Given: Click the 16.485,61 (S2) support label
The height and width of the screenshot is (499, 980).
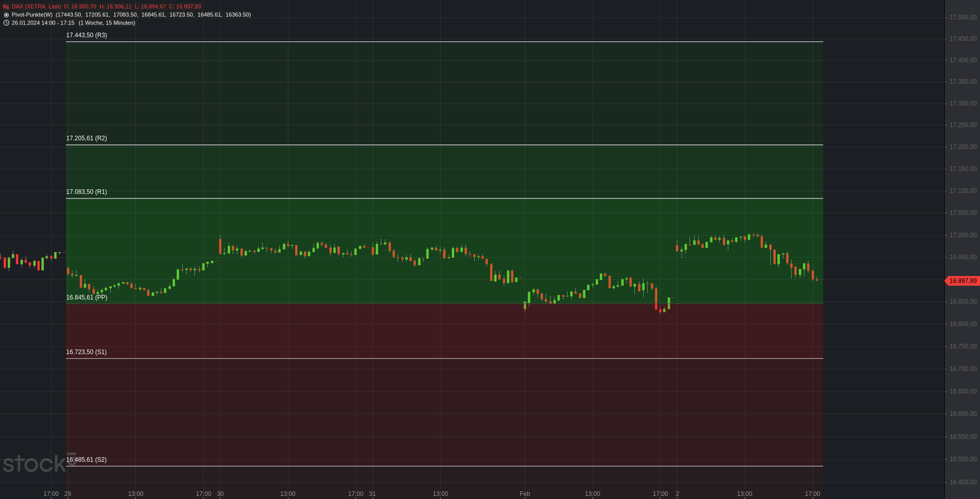Looking at the screenshot, I should tap(86, 460).
